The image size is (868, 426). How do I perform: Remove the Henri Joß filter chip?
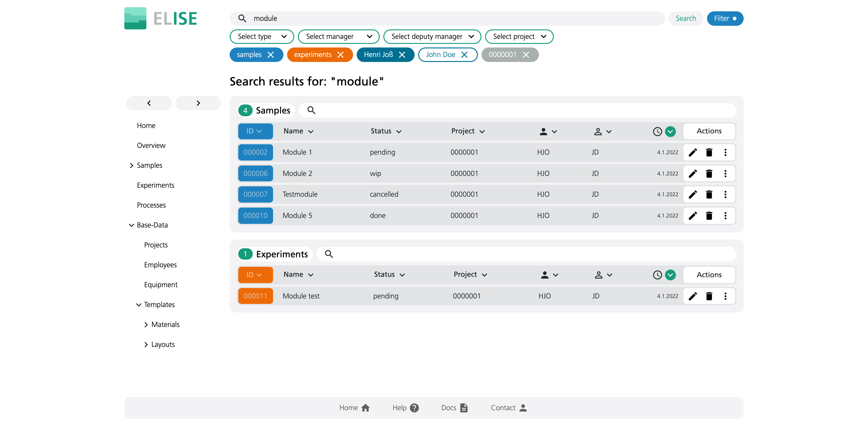(402, 54)
